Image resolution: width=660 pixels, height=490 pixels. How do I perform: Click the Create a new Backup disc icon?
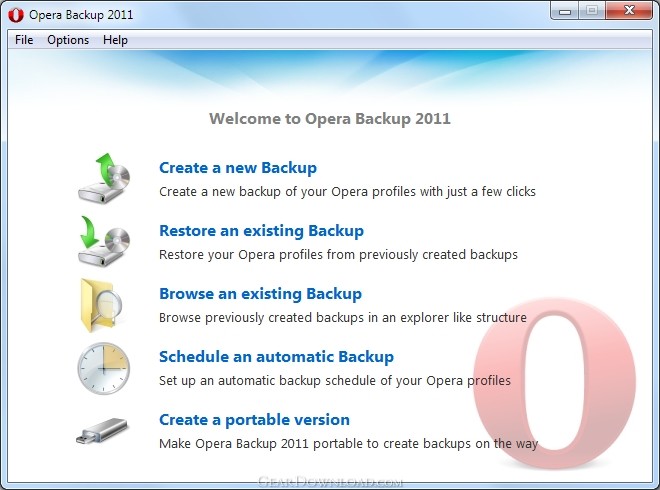(104, 178)
